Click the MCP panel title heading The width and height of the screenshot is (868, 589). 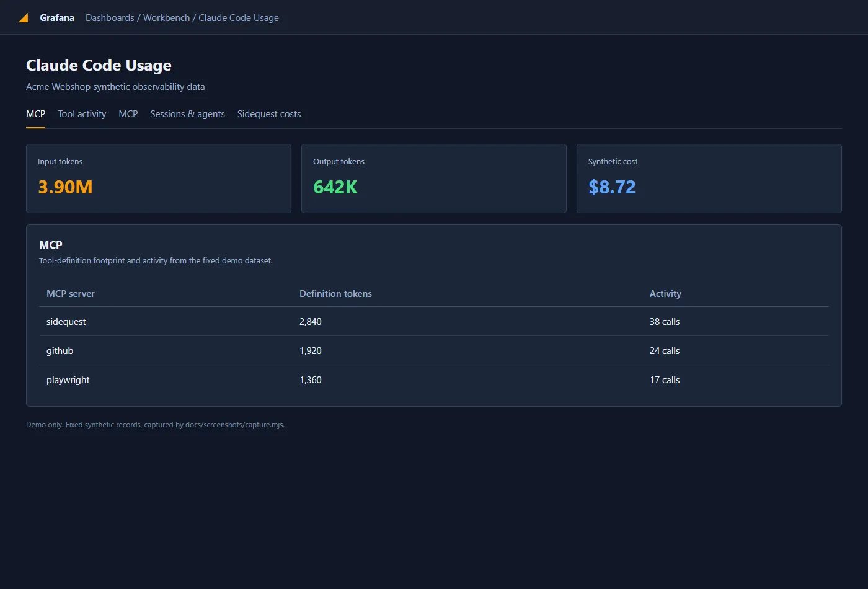[x=51, y=245]
